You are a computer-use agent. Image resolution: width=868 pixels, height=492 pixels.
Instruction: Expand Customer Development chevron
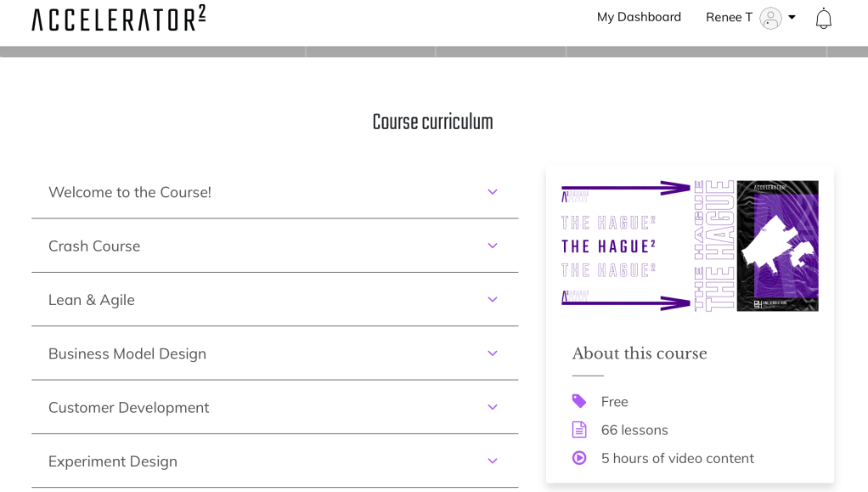pos(493,407)
